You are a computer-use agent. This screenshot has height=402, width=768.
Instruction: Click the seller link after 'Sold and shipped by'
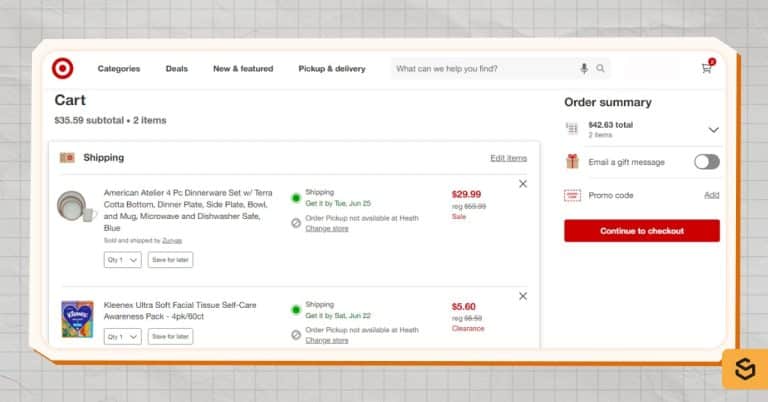(x=172, y=240)
